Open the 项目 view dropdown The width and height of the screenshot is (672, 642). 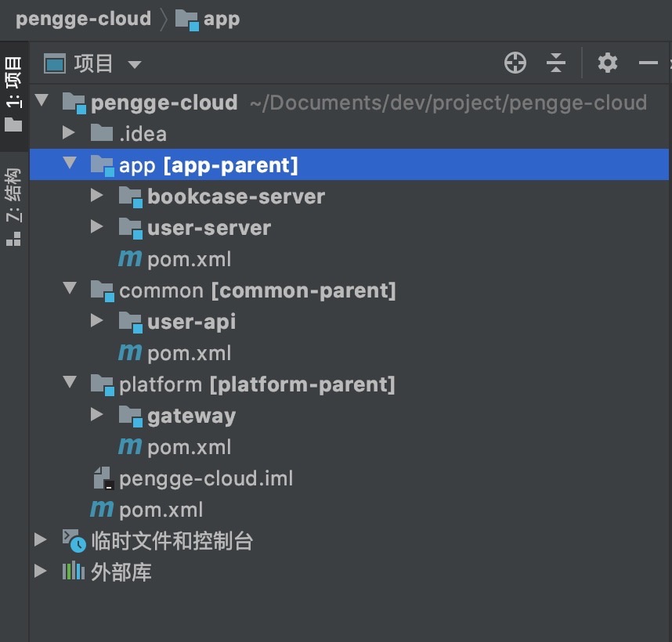[134, 64]
